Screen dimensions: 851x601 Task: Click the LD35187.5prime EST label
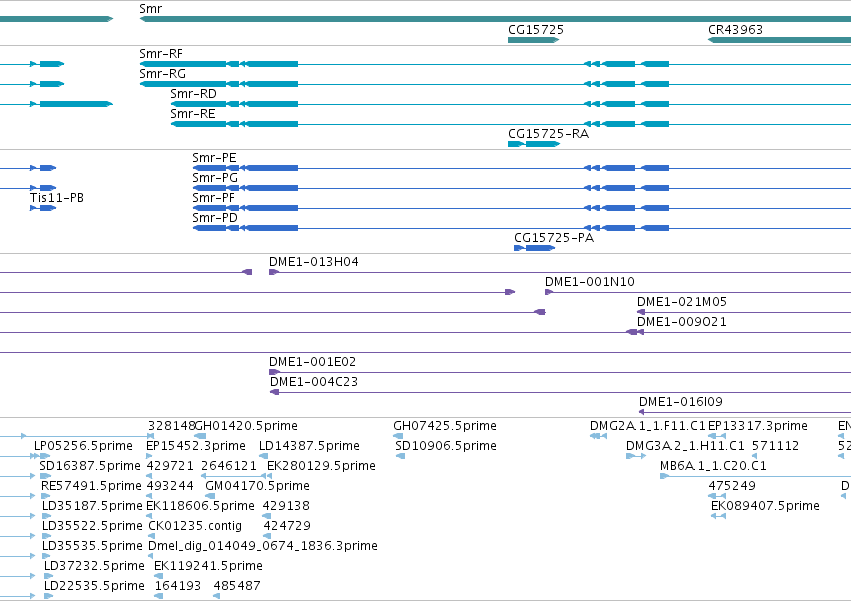[92, 507]
